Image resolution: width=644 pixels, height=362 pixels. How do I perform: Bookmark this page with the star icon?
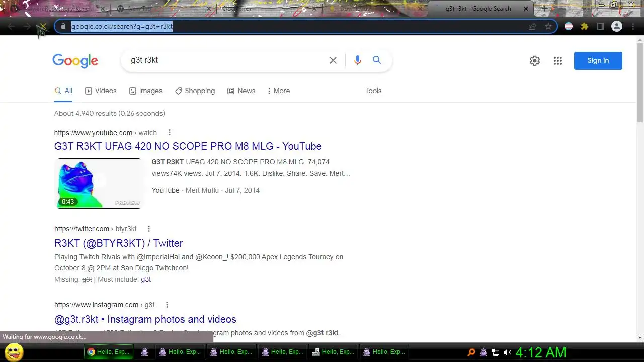(x=548, y=27)
